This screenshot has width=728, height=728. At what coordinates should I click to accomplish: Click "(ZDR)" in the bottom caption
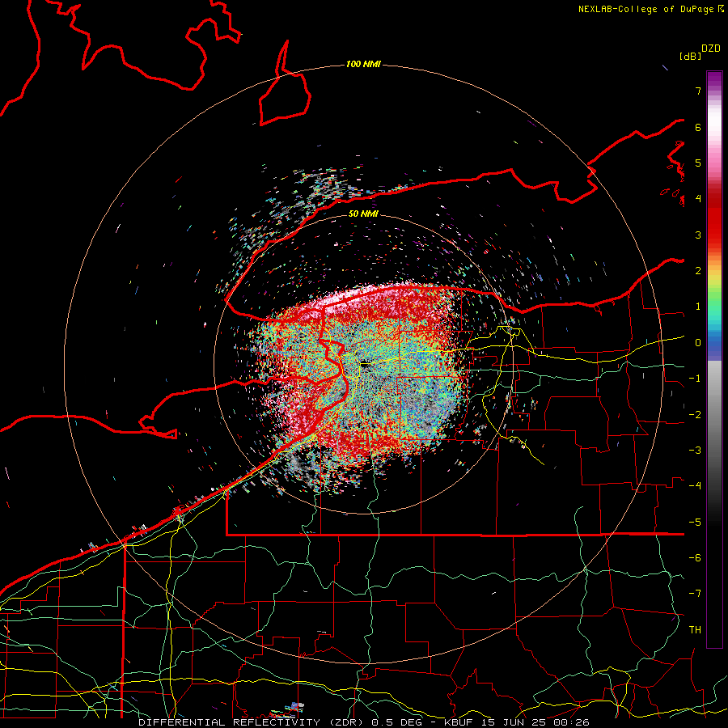pos(346,722)
